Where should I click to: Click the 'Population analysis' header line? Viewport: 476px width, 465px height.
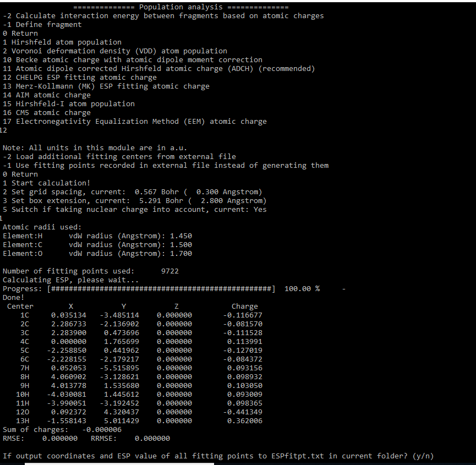181,7
